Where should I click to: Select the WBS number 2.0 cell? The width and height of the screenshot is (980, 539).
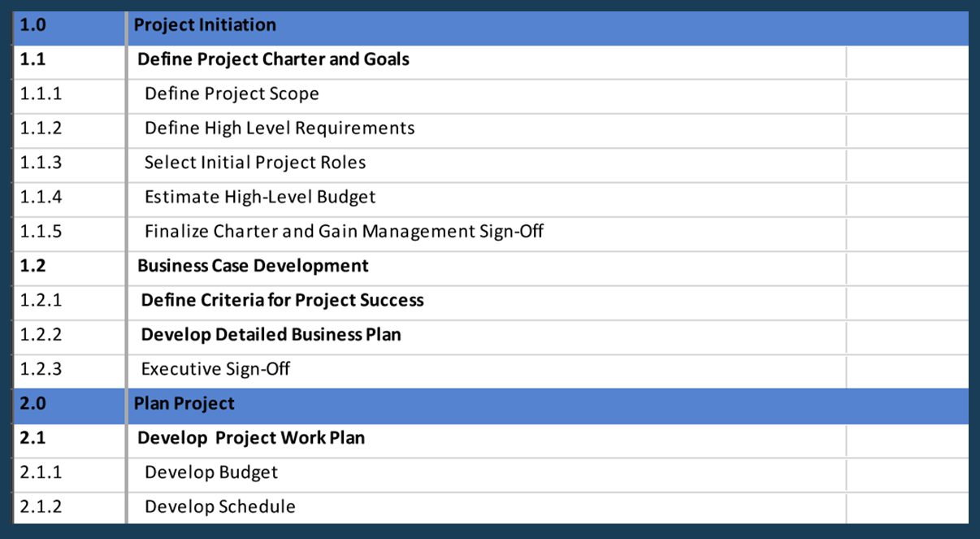click(x=70, y=405)
